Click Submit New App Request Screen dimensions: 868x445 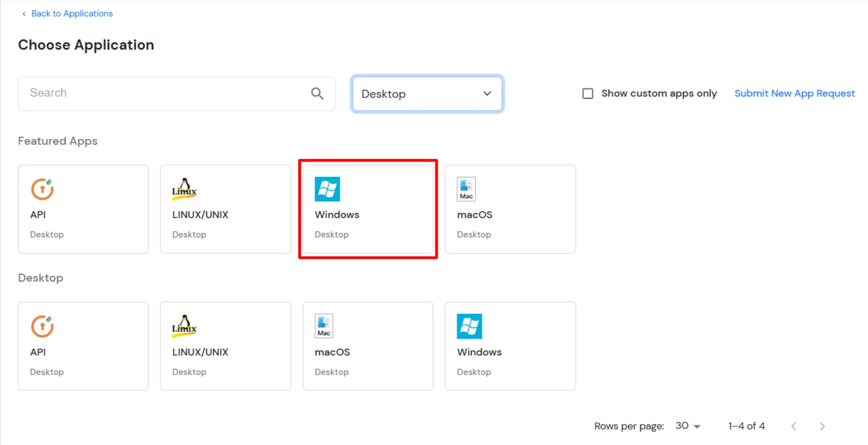tap(794, 93)
